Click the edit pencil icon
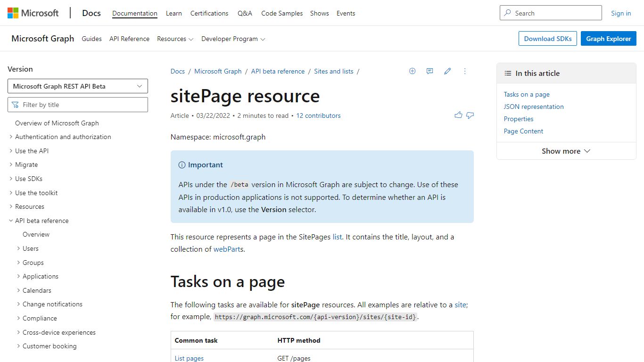The image size is (644, 362). [447, 71]
